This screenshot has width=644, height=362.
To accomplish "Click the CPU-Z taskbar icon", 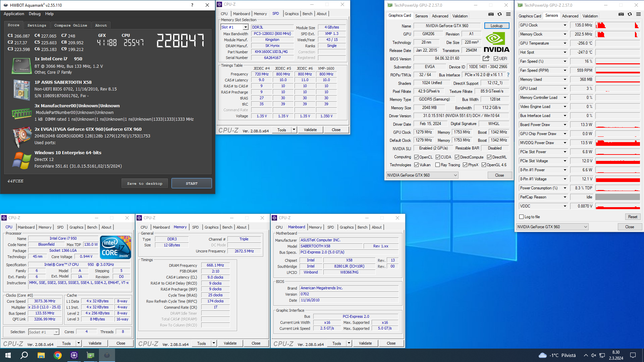I will [74, 355].
